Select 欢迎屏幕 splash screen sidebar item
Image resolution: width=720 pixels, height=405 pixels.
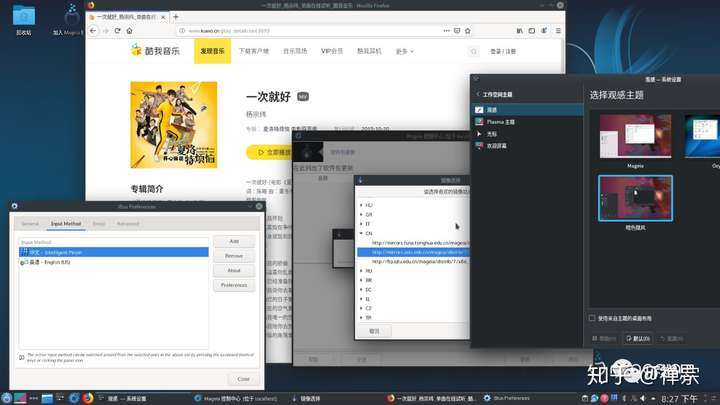(527, 146)
